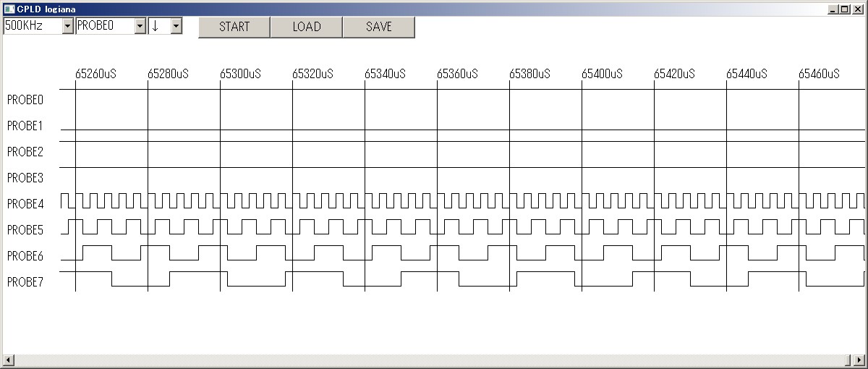The image size is (868, 369).
Task: Select the PROBE1 channel label
Action: [x=25, y=126]
